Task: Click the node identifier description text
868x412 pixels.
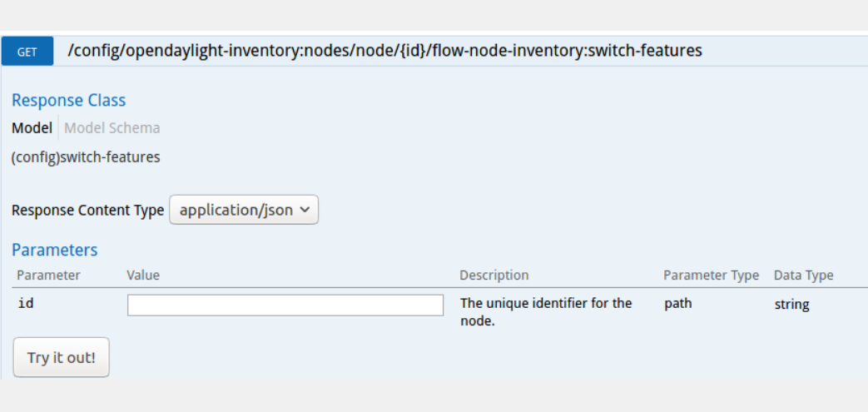Action: pyautogui.click(x=546, y=311)
